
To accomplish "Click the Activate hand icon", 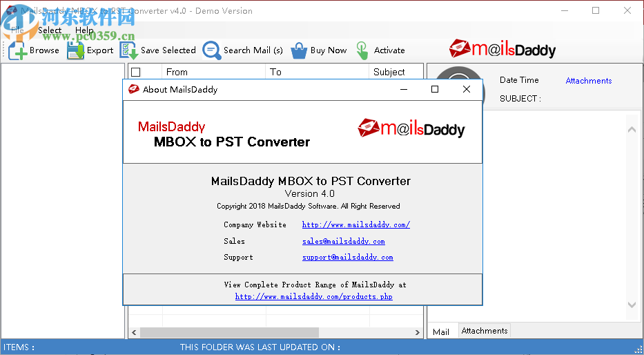I will [362, 50].
